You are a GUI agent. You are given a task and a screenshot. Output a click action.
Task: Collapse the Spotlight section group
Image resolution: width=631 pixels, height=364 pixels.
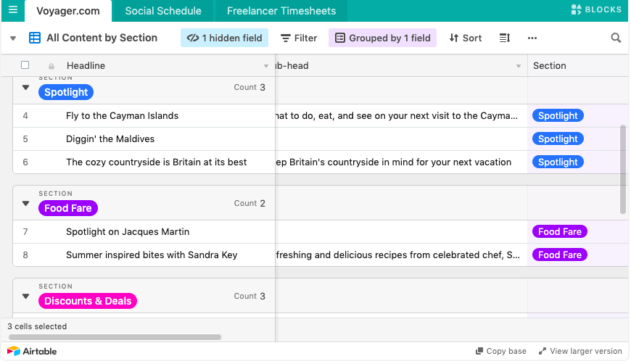pyautogui.click(x=26, y=88)
